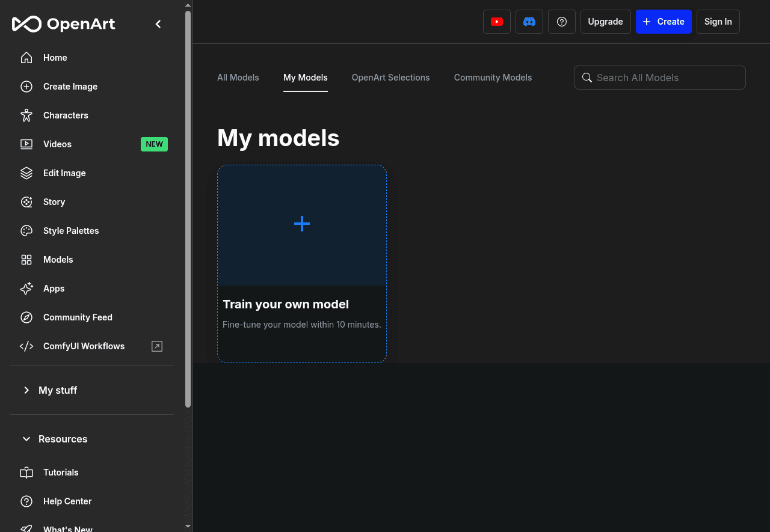Open the Apps sparkle icon
The image size is (770, 532).
point(26,289)
